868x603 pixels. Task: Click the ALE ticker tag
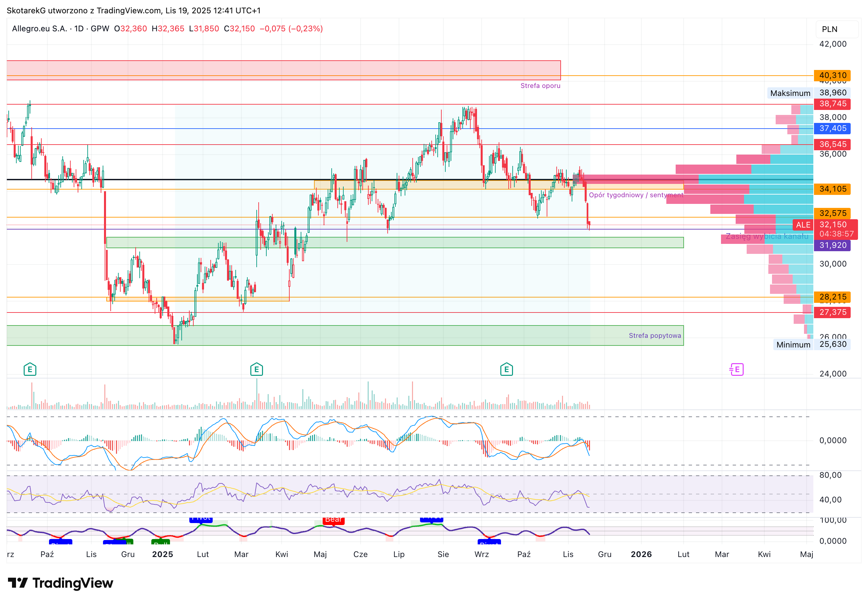click(x=803, y=225)
